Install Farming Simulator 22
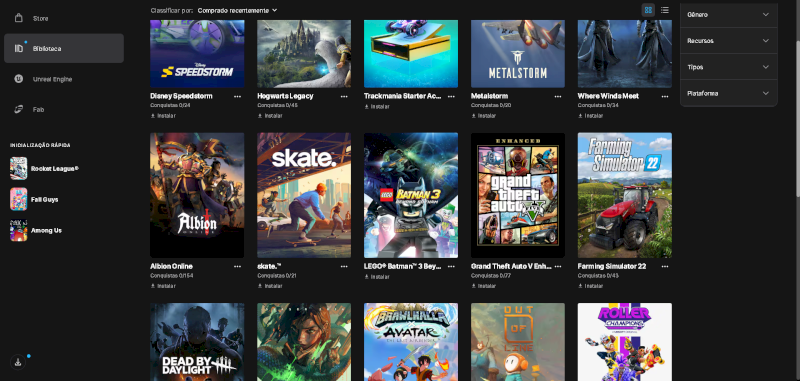Viewport: 800px width, 381px height. [590, 286]
